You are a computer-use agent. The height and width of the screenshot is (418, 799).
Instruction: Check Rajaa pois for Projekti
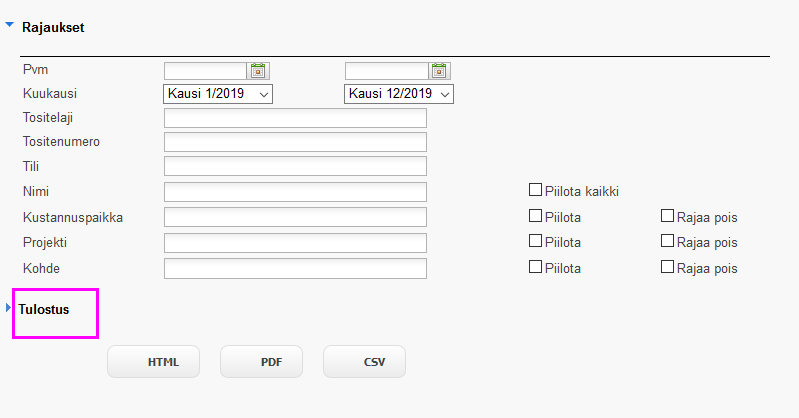tap(667, 241)
